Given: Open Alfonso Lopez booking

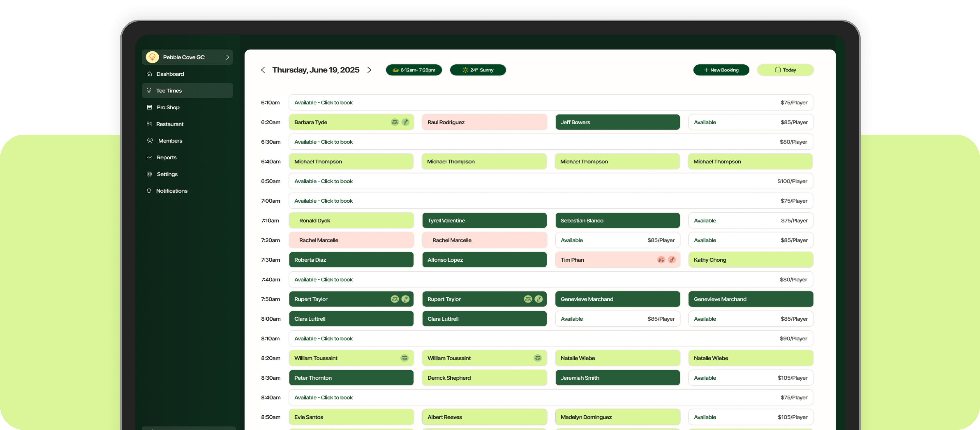Looking at the screenshot, I should pos(484,260).
